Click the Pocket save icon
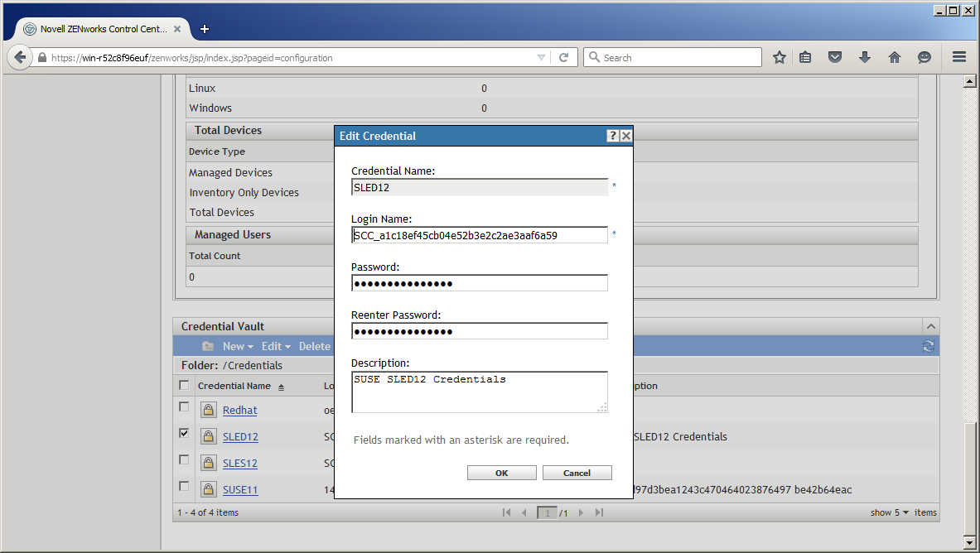 [x=834, y=57]
